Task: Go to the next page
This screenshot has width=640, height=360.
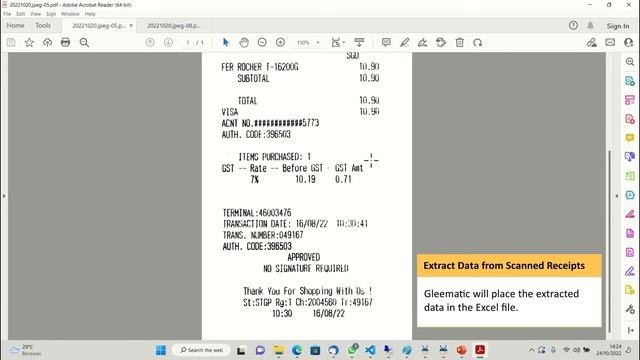Action: click(168, 42)
